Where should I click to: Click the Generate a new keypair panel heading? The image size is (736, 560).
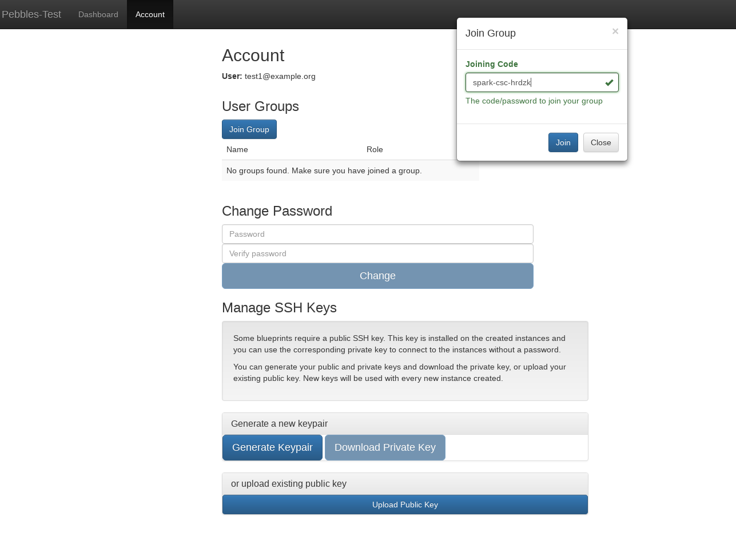pos(405,424)
